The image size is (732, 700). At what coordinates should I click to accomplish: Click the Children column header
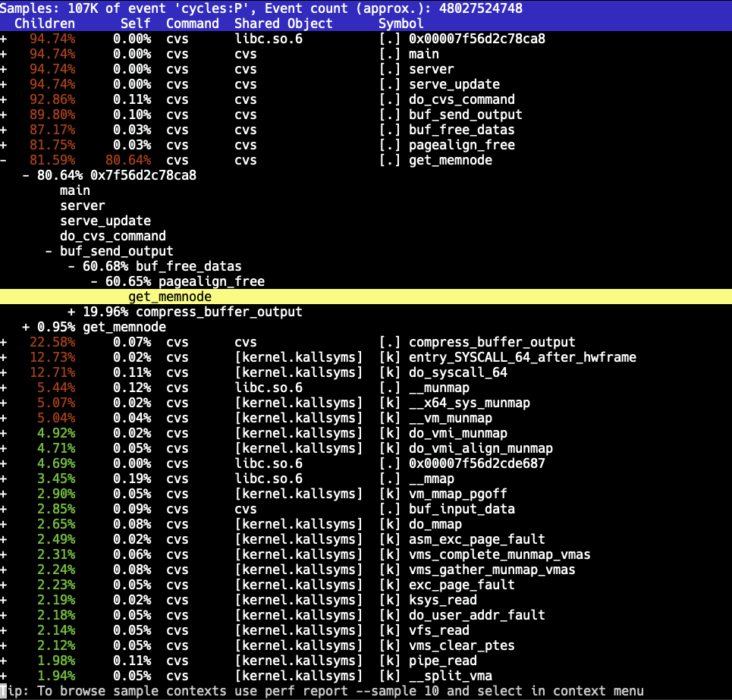click(x=45, y=24)
